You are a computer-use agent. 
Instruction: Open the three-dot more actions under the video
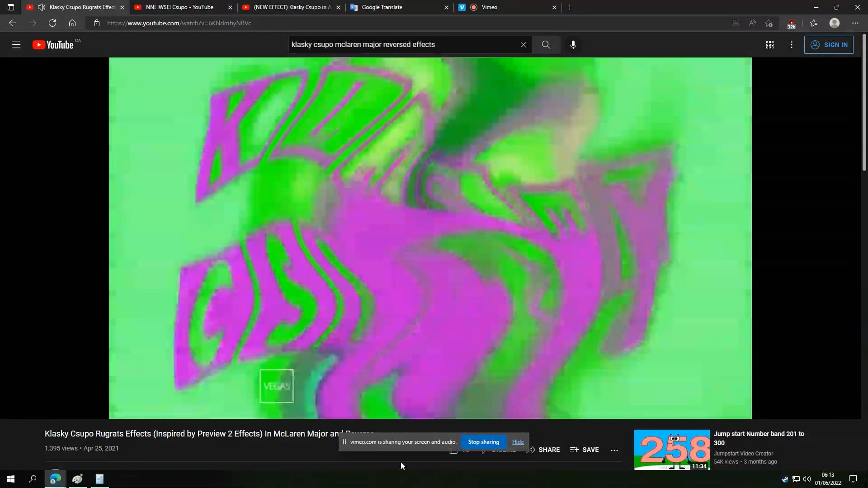tap(614, 450)
